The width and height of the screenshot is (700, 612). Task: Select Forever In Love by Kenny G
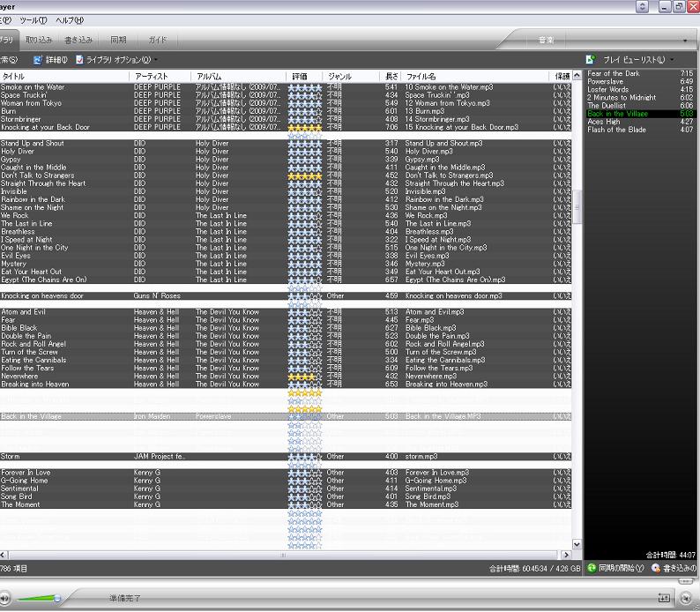coord(26,473)
